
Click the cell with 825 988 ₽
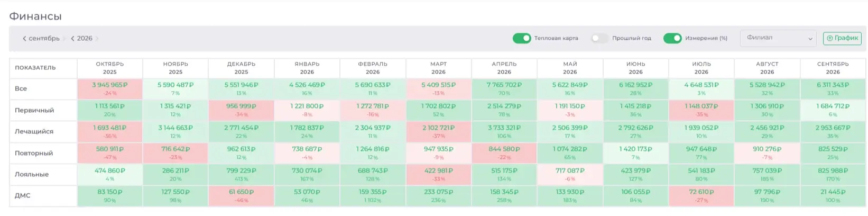[833, 175]
